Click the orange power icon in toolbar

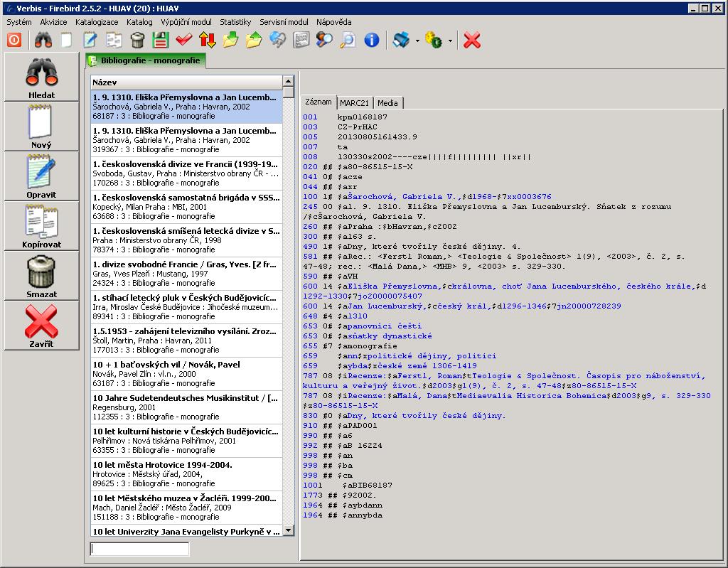pos(14,40)
